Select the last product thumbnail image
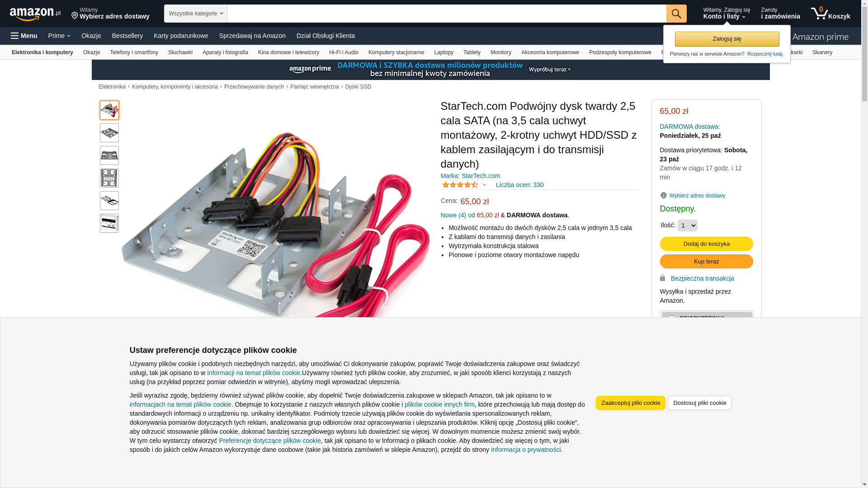Image resolution: width=868 pixels, height=488 pixels. pos(109,223)
